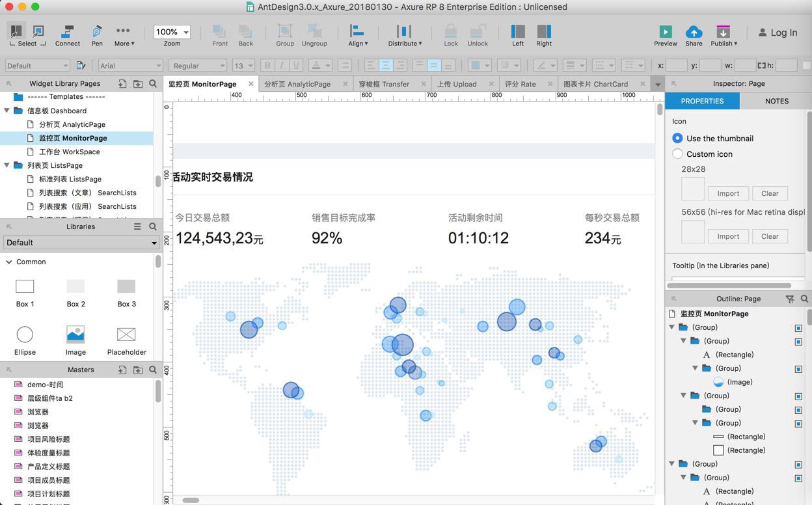Open the fill color swatch

point(480,65)
